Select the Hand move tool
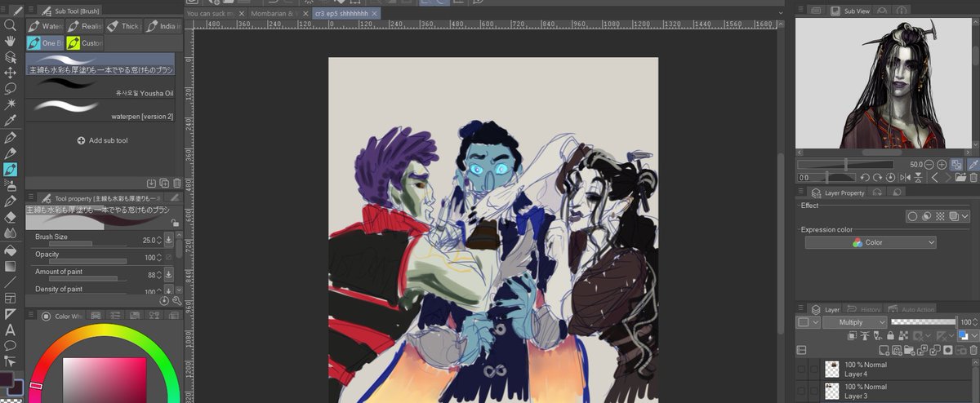980x403 pixels. (11, 41)
